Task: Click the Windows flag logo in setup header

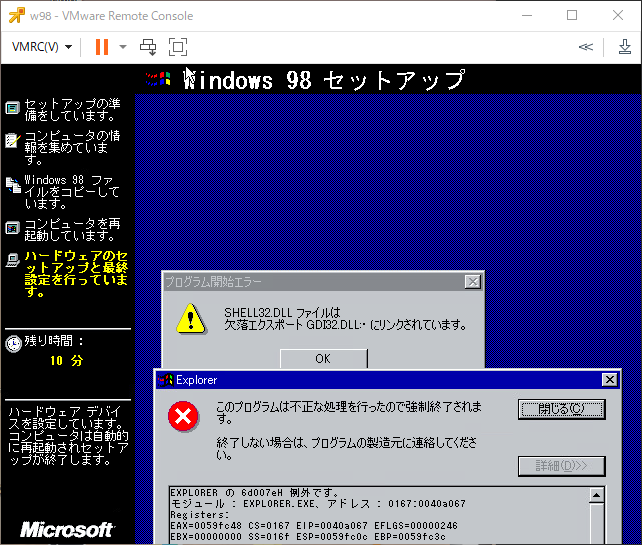Action: tap(158, 79)
